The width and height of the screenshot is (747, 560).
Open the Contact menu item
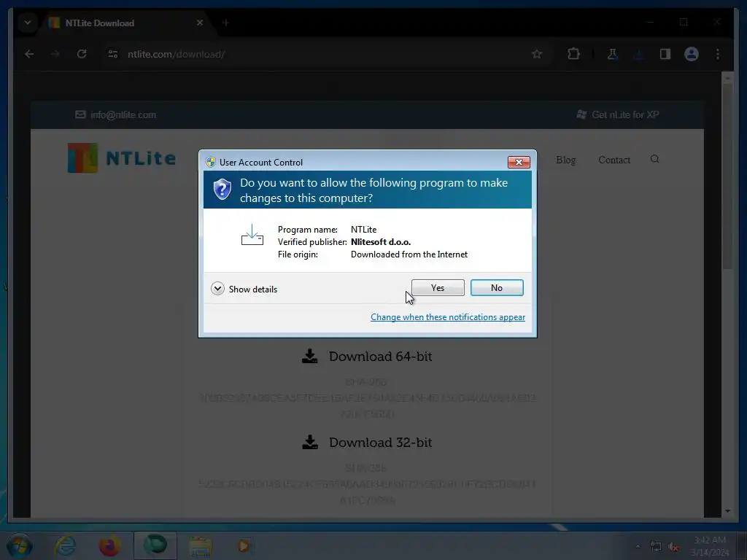(614, 160)
